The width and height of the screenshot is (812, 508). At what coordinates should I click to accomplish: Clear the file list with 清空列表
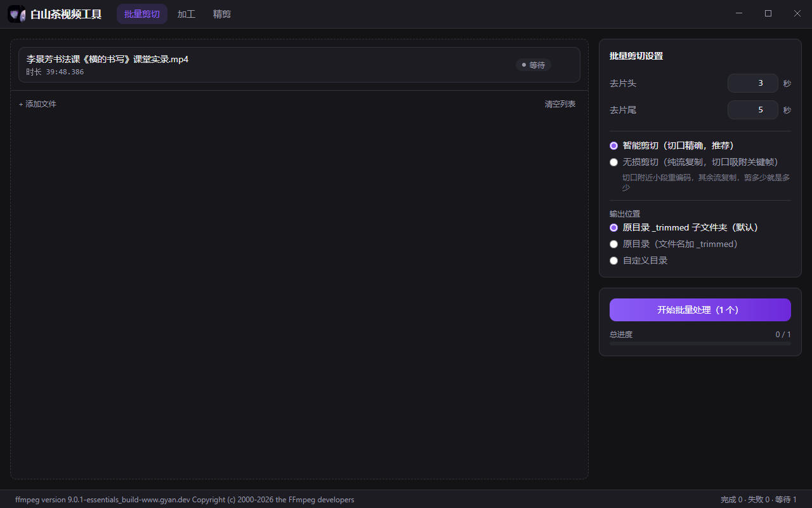(560, 104)
